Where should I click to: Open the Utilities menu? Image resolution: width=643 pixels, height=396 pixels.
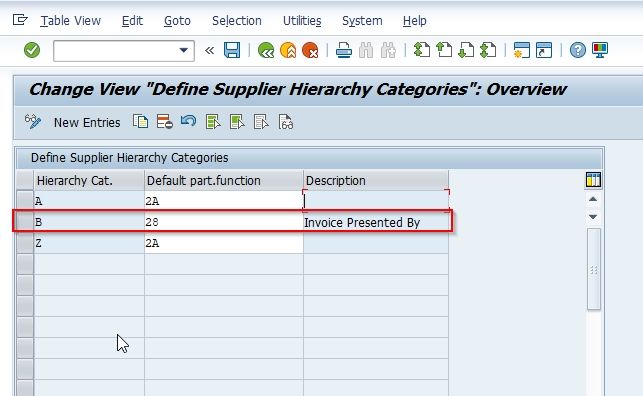coord(302,20)
